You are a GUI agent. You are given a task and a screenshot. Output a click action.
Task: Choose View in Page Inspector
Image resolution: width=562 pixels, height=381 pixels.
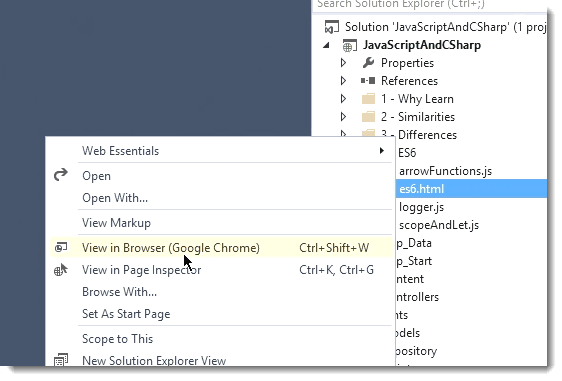[x=220, y=270]
